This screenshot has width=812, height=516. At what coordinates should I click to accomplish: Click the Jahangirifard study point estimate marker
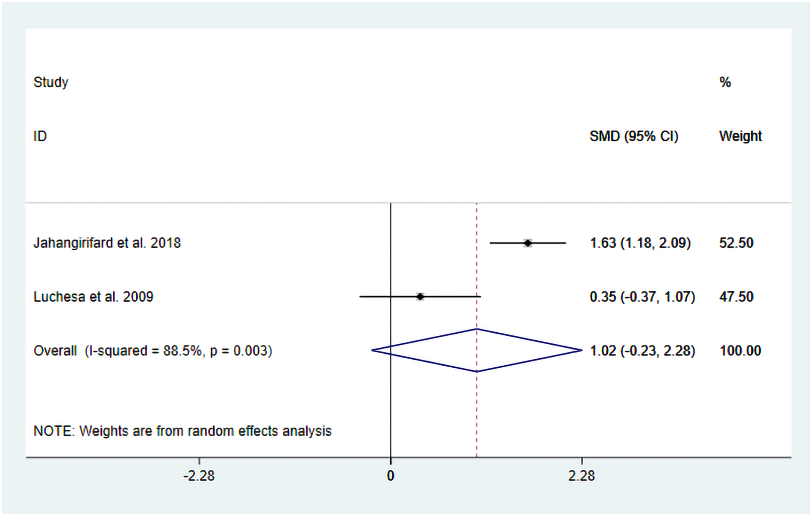[x=528, y=243]
